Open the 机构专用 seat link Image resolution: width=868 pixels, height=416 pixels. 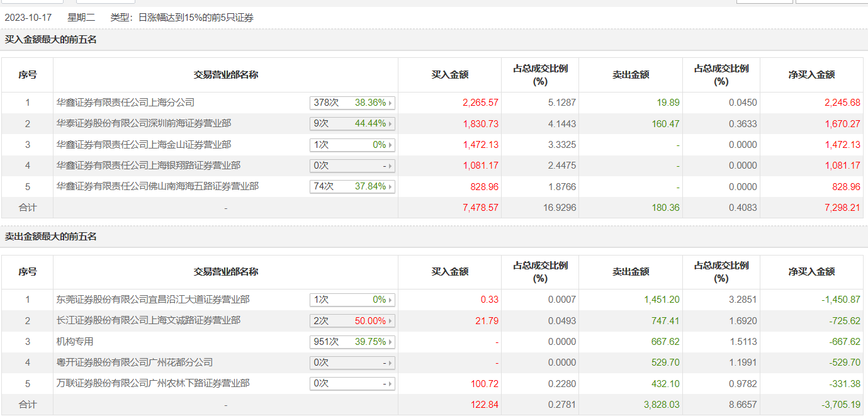75,342
